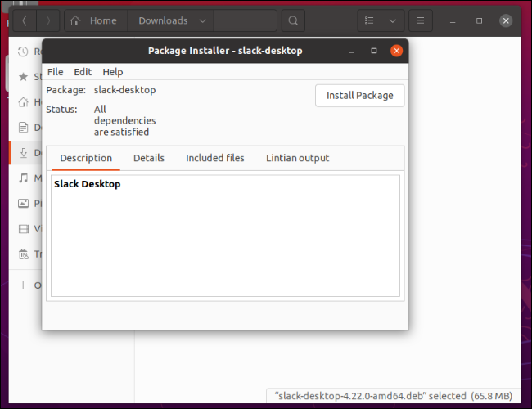Screen dimensions: 532x409
Task: Go forward in the Files window
Action: point(47,20)
